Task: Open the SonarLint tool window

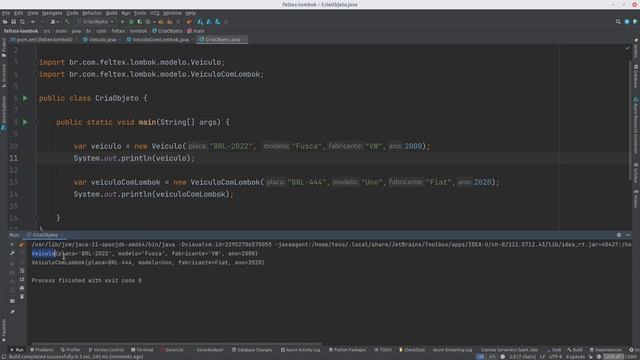Action: pyautogui.click(x=172, y=350)
